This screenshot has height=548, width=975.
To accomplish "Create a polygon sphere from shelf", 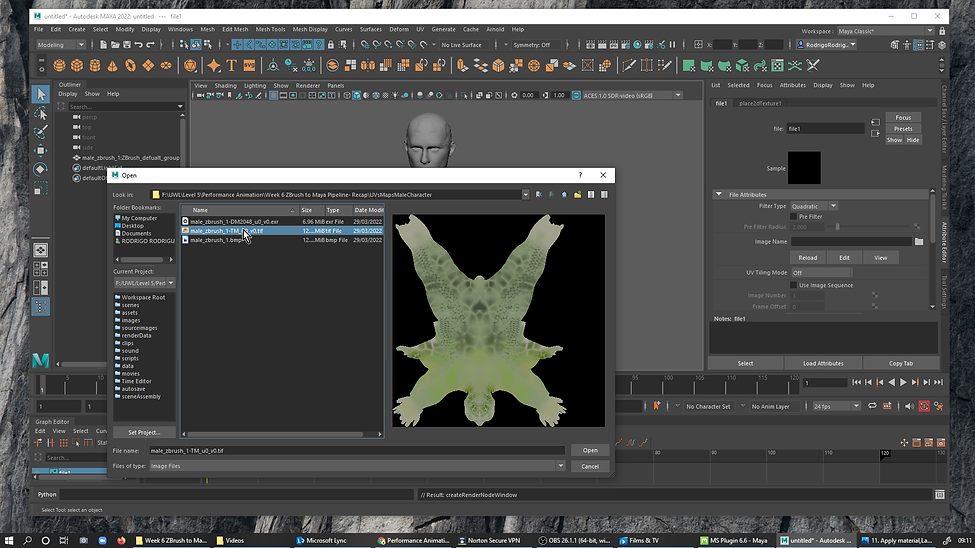I will (x=59, y=65).
